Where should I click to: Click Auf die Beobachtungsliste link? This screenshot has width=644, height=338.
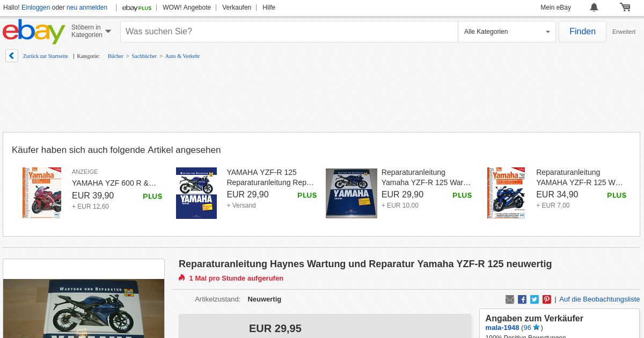click(x=599, y=299)
